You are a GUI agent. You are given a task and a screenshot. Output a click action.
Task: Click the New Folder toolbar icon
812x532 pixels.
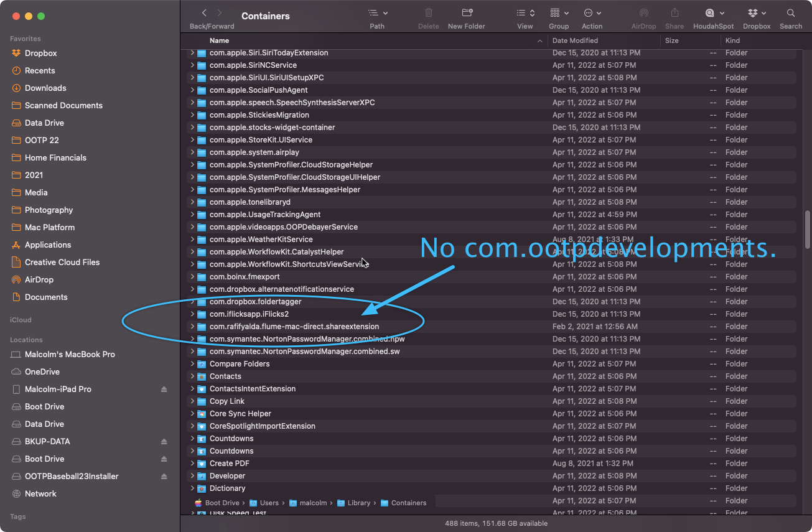(x=467, y=13)
